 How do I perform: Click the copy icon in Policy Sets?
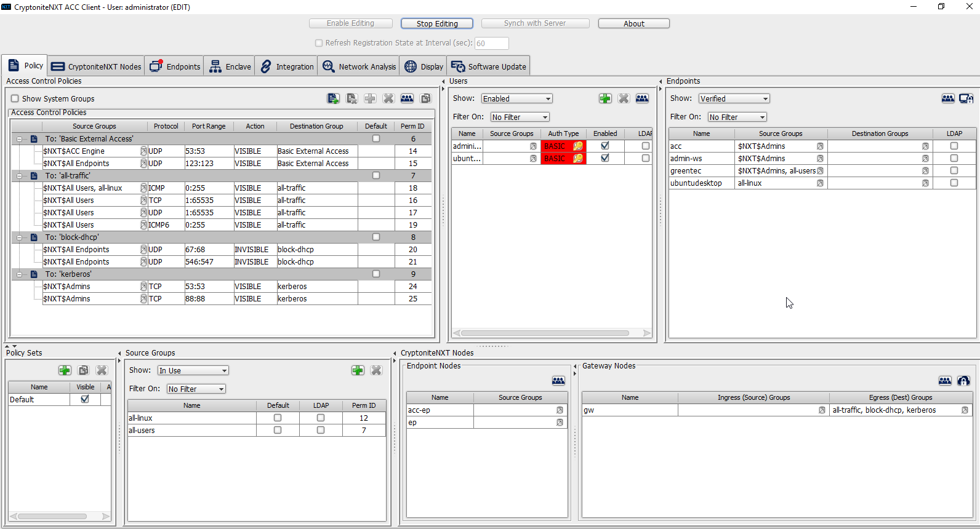tap(83, 370)
